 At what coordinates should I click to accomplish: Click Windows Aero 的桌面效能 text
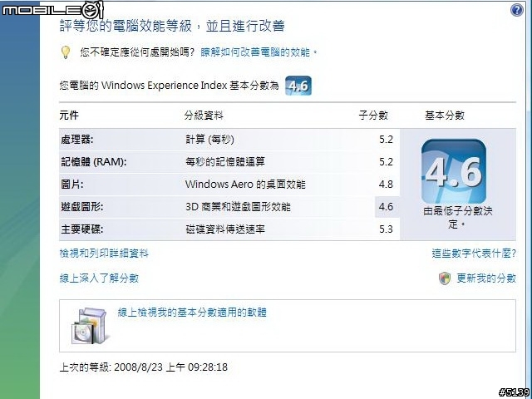[x=245, y=185]
